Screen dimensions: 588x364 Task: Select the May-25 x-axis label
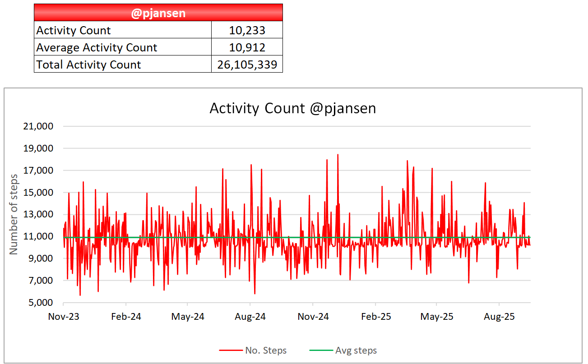[436, 317]
